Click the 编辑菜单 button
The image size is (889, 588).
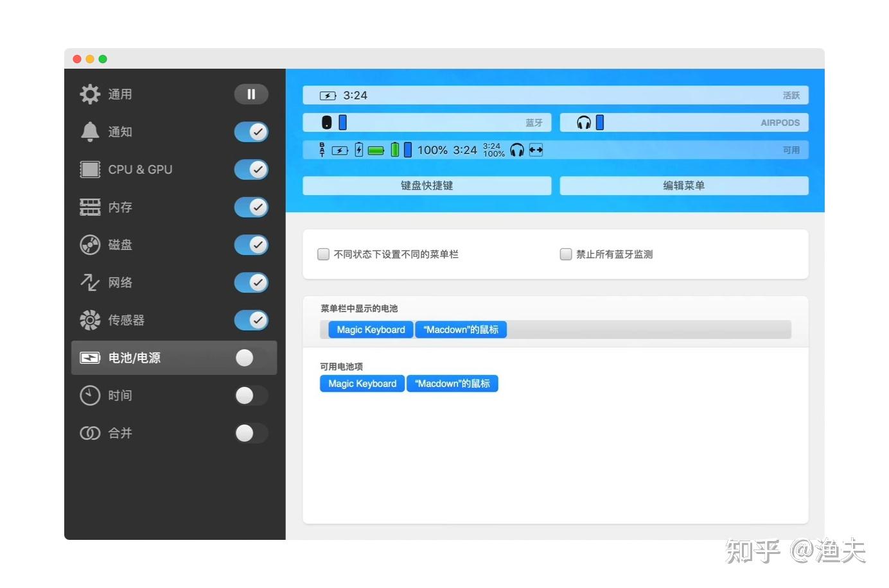pos(684,186)
